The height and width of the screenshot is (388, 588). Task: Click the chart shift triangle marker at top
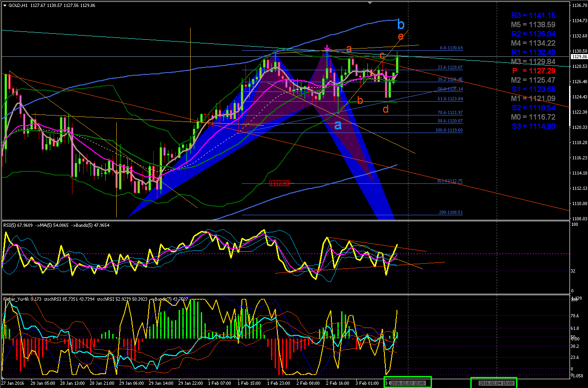click(x=369, y=3)
